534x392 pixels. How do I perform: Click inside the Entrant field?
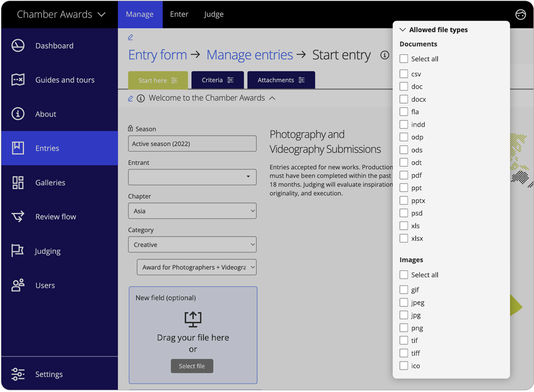[192, 177]
